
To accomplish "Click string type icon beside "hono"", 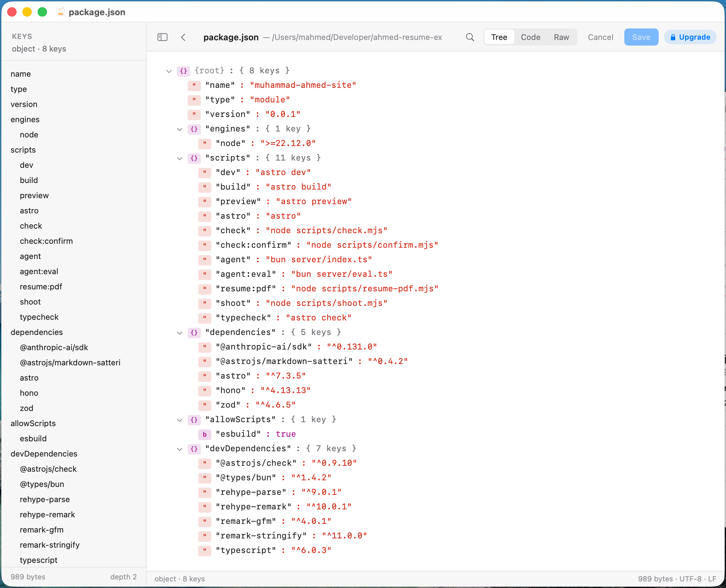I will (204, 390).
